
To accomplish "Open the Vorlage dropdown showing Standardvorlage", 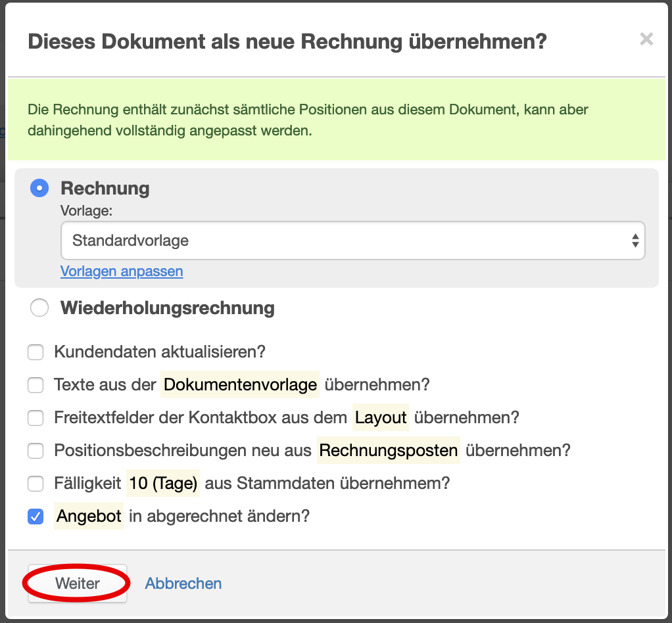I will click(x=352, y=241).
